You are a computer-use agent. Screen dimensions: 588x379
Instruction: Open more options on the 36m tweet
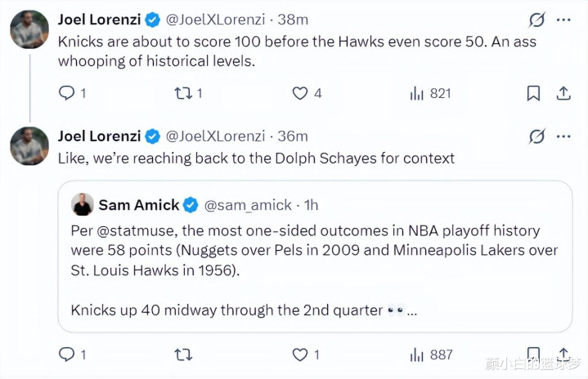pos(563,136)
